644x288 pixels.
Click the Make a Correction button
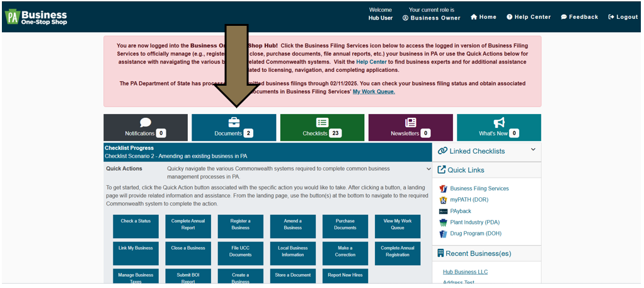[345, 253]
